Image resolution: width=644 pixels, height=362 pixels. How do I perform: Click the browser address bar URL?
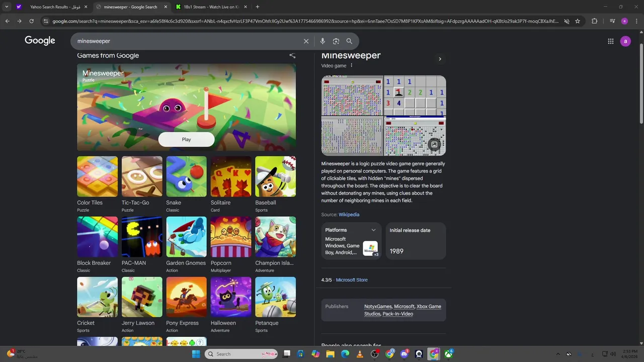305,21
